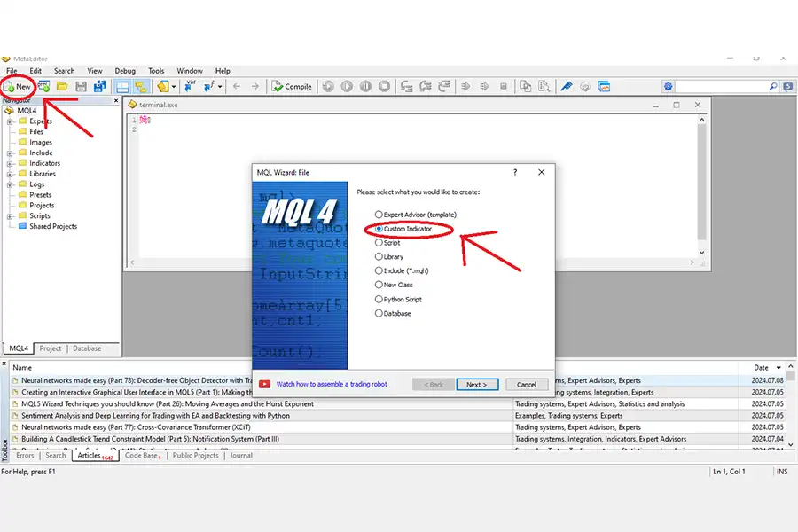This screenshot has height=532, width=798.
Task: Close the Navigator panel with its X
Action: [116, 101]
